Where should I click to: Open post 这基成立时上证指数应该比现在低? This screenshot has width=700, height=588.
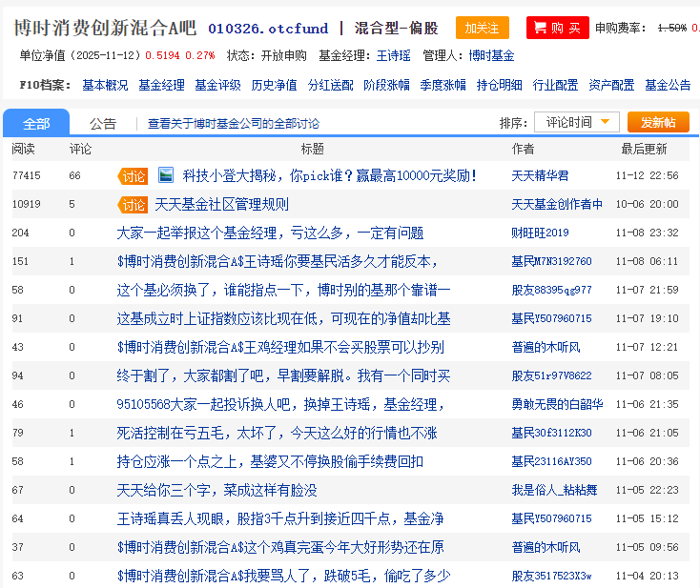pyautogui.click(x=283, y=318)
